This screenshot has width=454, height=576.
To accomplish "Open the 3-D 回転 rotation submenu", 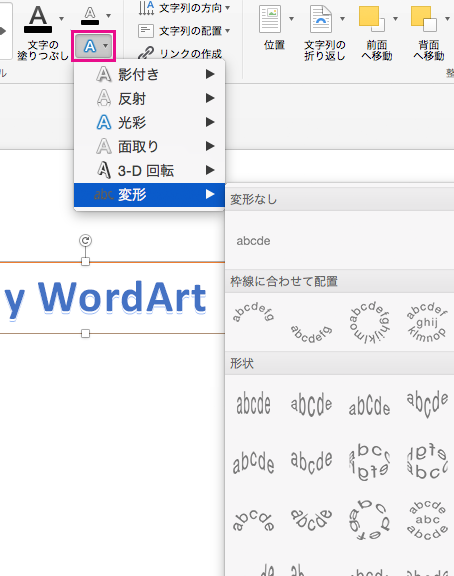I will pyautogui.click(x=149, y=170).
